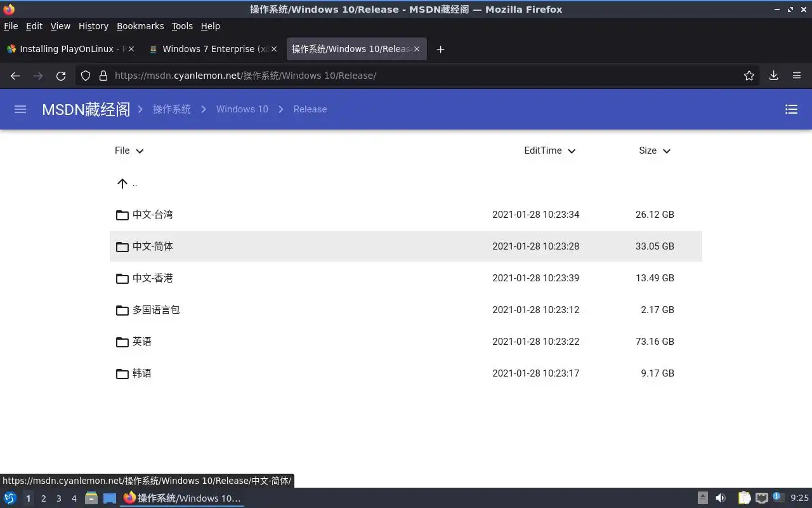Switch list view using the top-right icon
Viewport: 812px width, 508px height.
pos(791,109)
